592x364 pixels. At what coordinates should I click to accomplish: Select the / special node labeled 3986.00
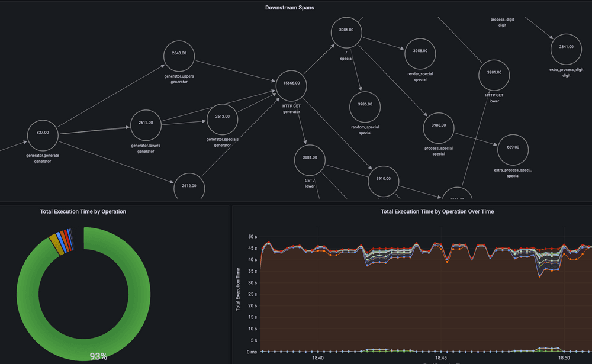point(346,31)
